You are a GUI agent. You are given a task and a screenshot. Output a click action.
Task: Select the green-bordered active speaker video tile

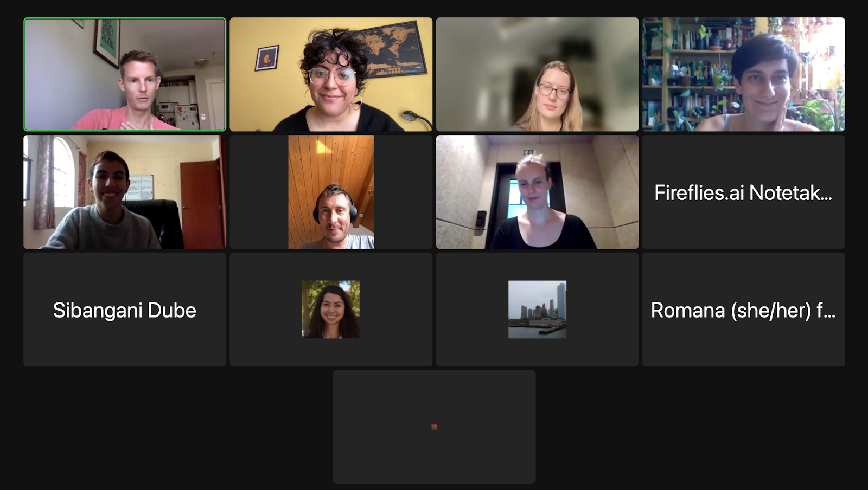pos(125,74)
